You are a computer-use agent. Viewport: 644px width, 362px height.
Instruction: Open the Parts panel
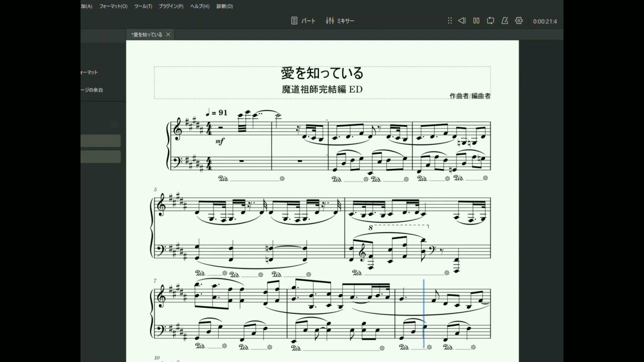[303, 21]
